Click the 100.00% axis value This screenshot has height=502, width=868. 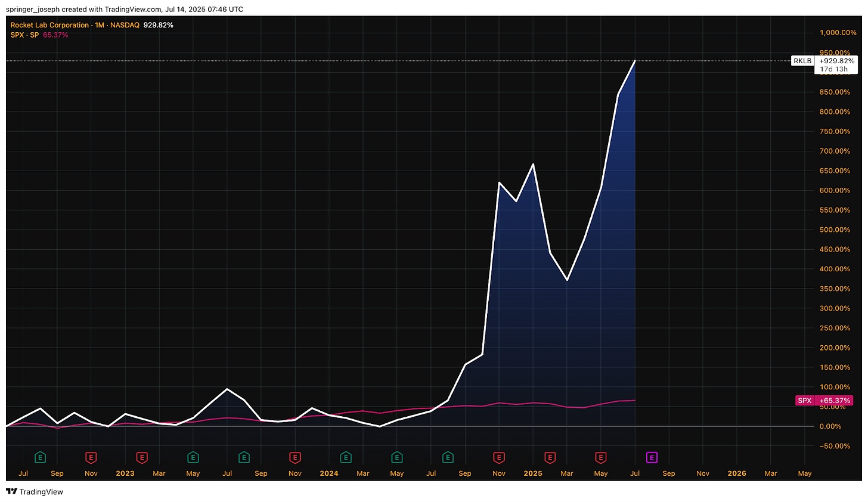(x=835, y=387)
